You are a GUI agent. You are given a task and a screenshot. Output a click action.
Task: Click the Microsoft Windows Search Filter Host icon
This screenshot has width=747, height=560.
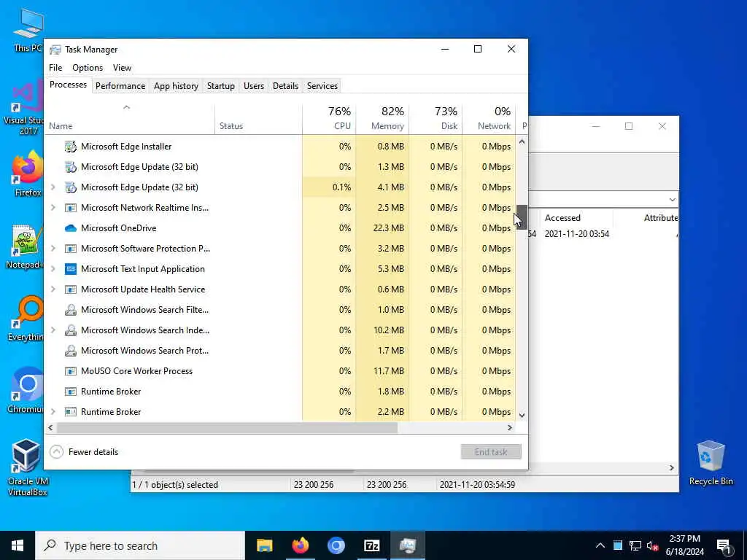click(x=71, y=310)
